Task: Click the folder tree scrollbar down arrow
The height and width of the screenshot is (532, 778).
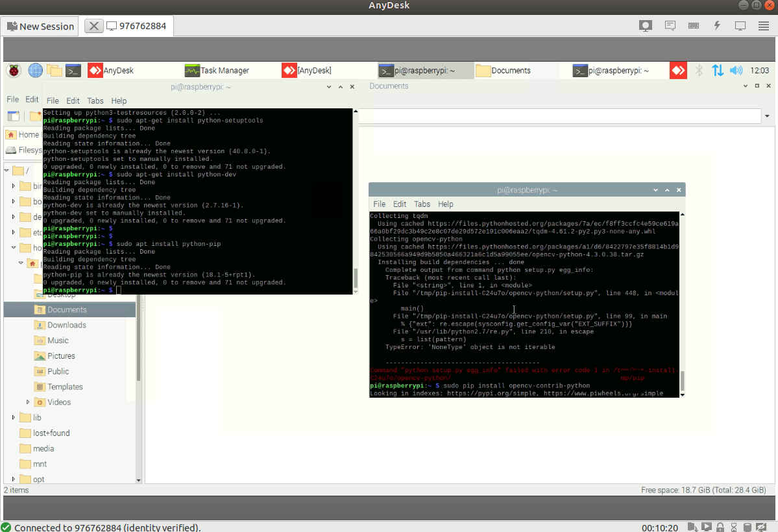Action: coord(138,480)
